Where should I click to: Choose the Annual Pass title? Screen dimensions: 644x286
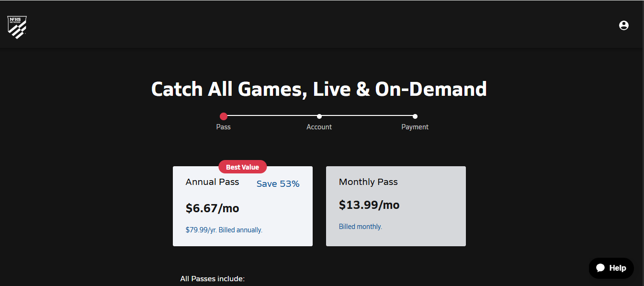click(x=212, y=182)
